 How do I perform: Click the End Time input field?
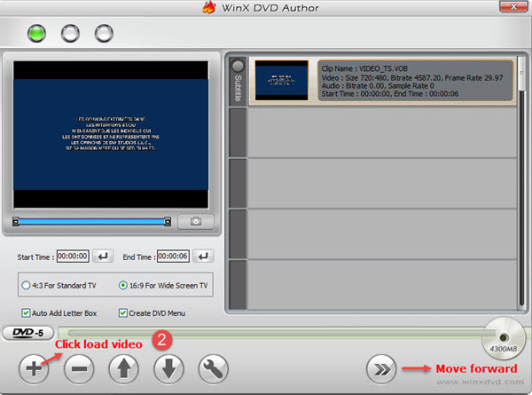click(x=173, y=257)
